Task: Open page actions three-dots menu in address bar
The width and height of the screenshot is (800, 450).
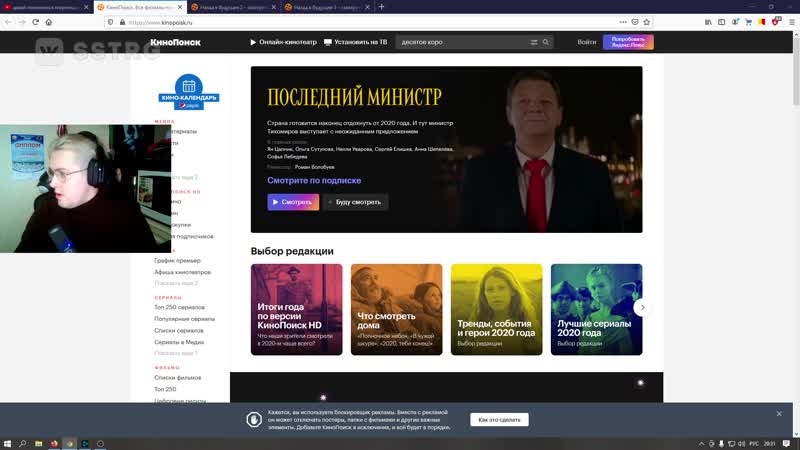Action: point(623,22)
